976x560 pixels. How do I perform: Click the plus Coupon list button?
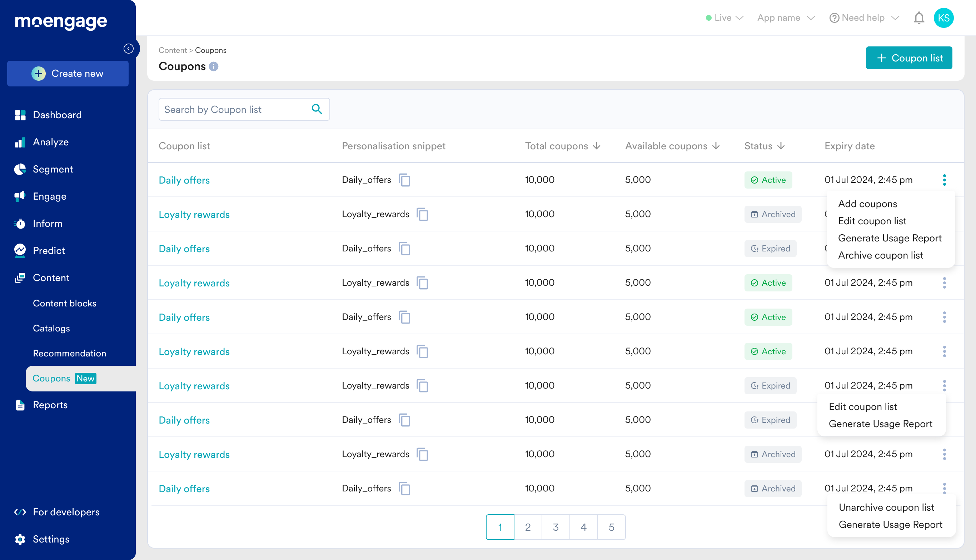tap(909, 58)
